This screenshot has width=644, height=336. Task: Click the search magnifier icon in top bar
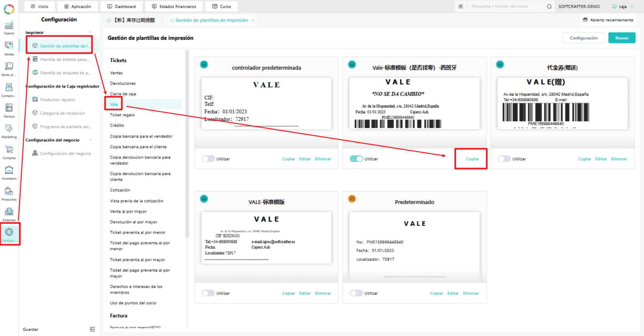pyautogui.click(x=549, y=7)
